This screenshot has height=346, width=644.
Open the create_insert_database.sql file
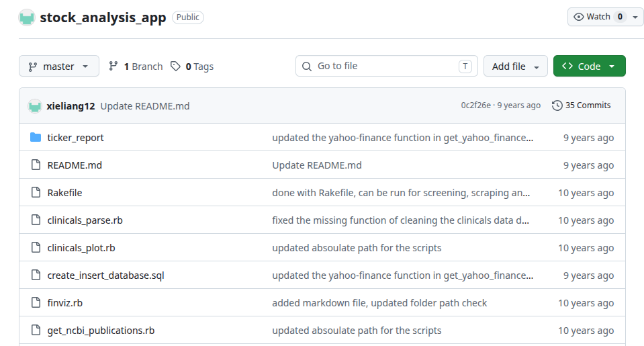pos(105,275)
